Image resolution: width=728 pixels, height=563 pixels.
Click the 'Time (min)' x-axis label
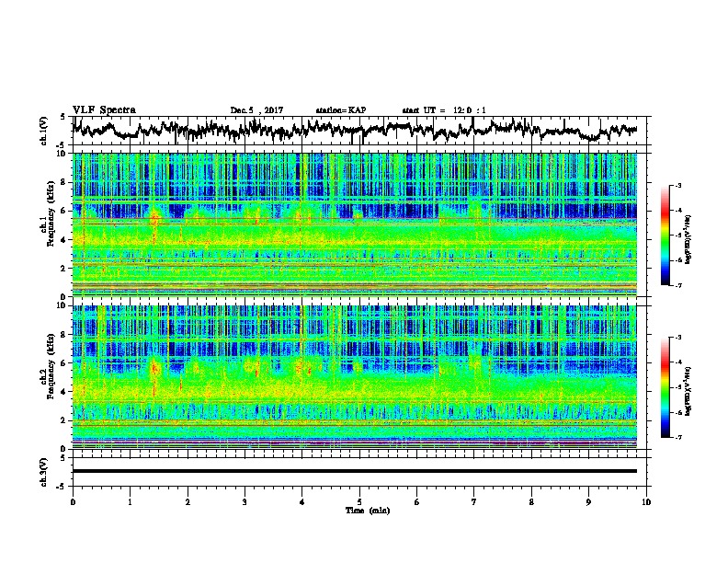[x=368, y=511]
